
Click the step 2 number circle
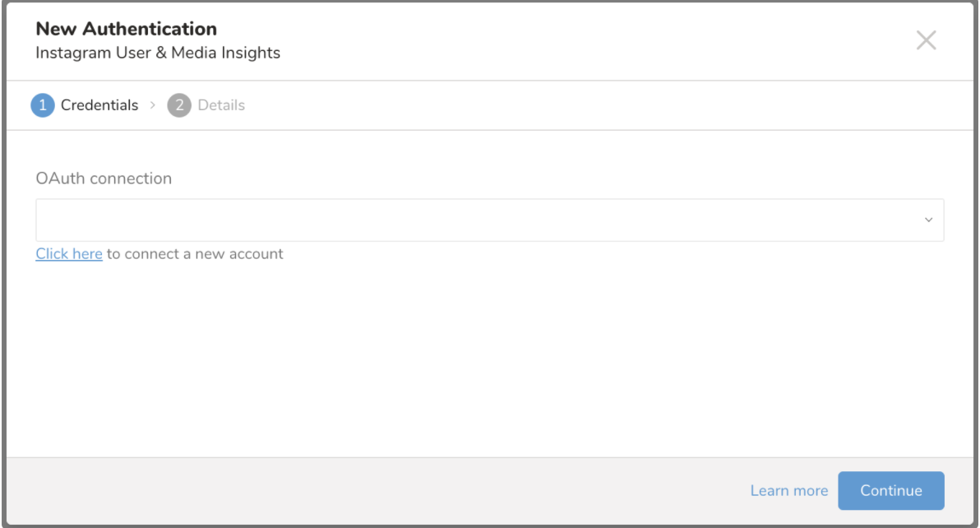(x=178, y=105)
